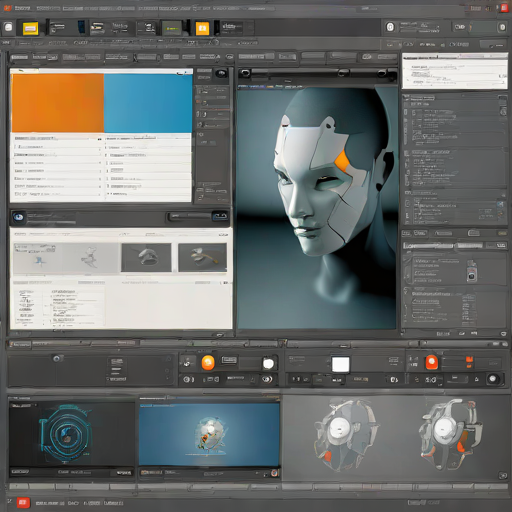Viewport: 512px width, 512px height.
Task: Toggle the eye icon in the control strip
Action: point(267,379)
